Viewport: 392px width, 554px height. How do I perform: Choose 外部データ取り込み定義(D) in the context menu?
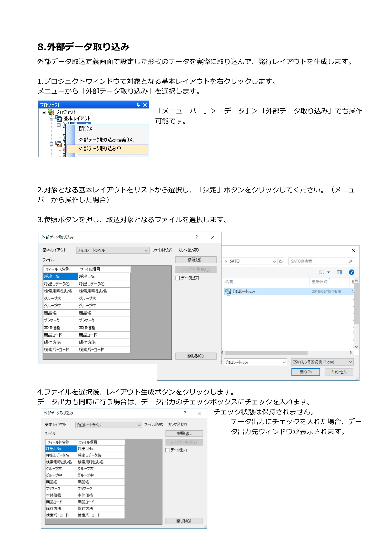106,140
